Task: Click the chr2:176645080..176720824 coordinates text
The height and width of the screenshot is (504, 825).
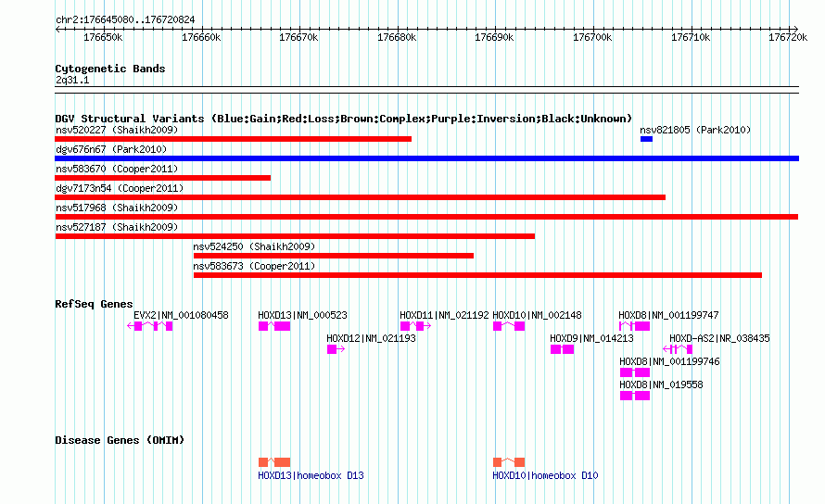Action: [125, 19]
